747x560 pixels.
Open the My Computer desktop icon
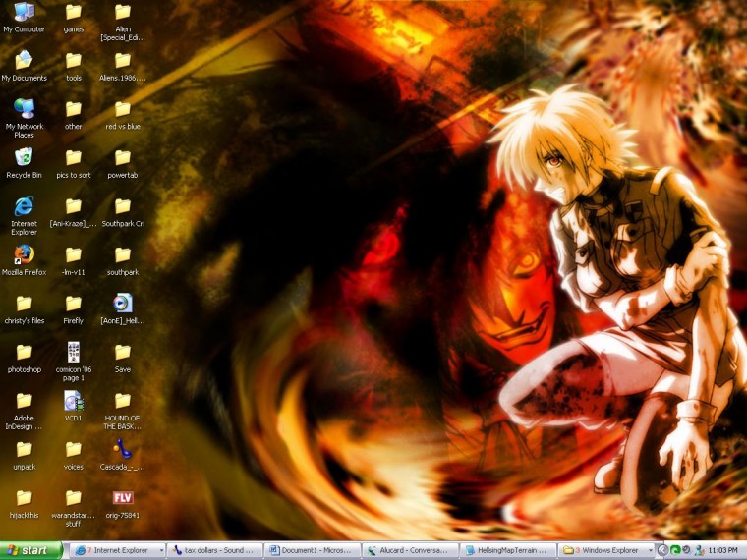pos(24,18)
